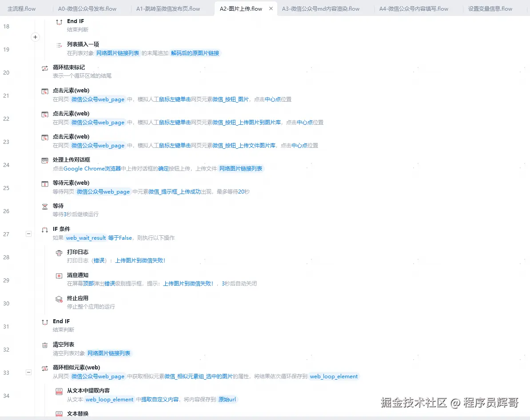Click the 点击元素(web) icon on line 21

pos(44,91)
